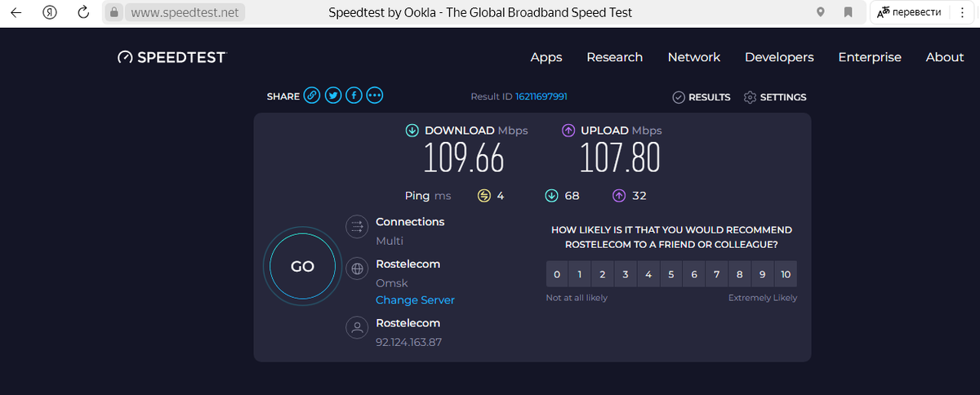Screen dimensions: 980x395
Task: Rate recommendation score 5
Action: tap(671, 274)
